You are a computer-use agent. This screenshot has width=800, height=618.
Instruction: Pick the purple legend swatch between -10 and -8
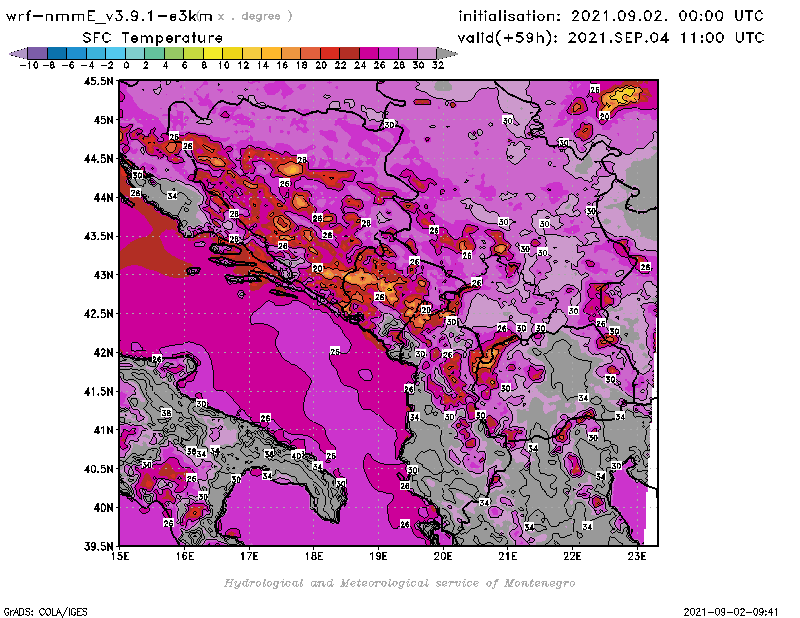(38, 53)
